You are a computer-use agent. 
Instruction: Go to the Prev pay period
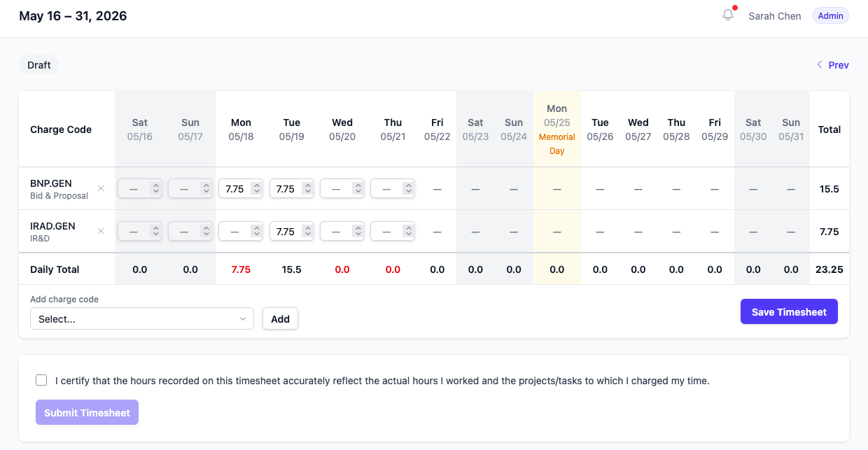pos(833,65)
